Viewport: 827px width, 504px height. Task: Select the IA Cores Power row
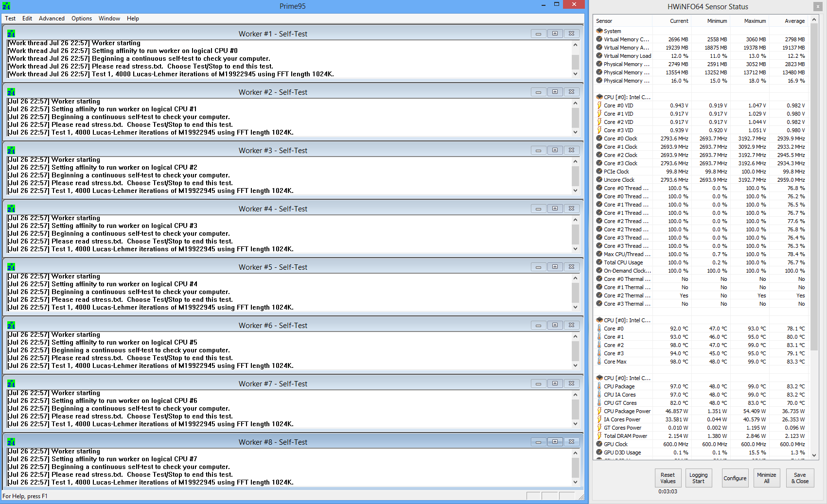point(701,419)
